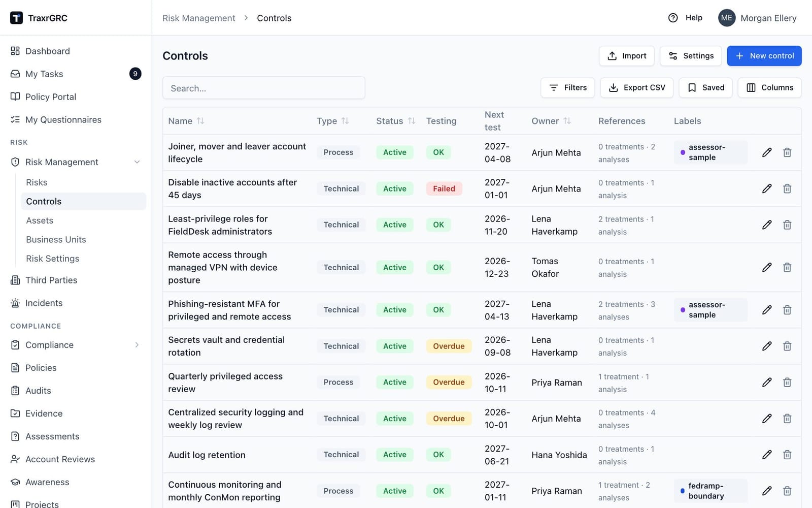Open Account Reviews in the sidebar

[x=76, y=459]
